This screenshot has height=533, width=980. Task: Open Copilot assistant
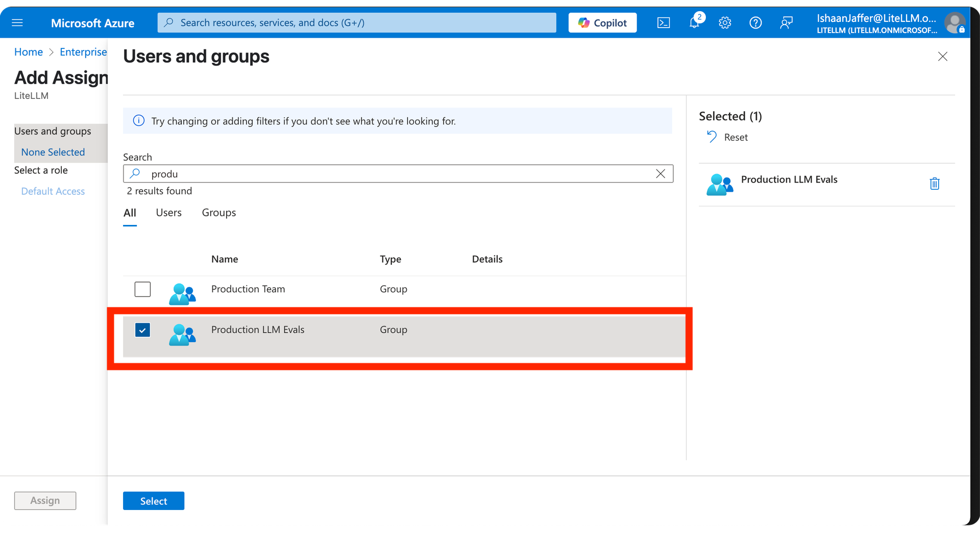tap(602, 22)
